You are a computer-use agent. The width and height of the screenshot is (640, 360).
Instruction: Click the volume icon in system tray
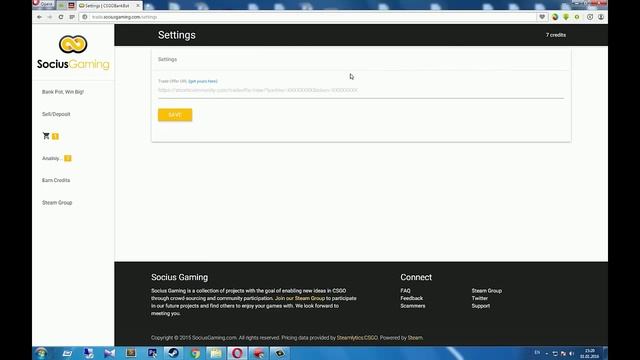572,353
